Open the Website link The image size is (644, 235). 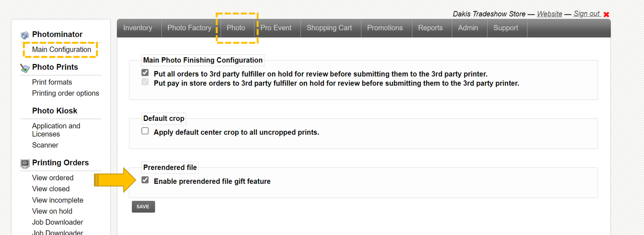pyautogui.click(x=549, y=14)
